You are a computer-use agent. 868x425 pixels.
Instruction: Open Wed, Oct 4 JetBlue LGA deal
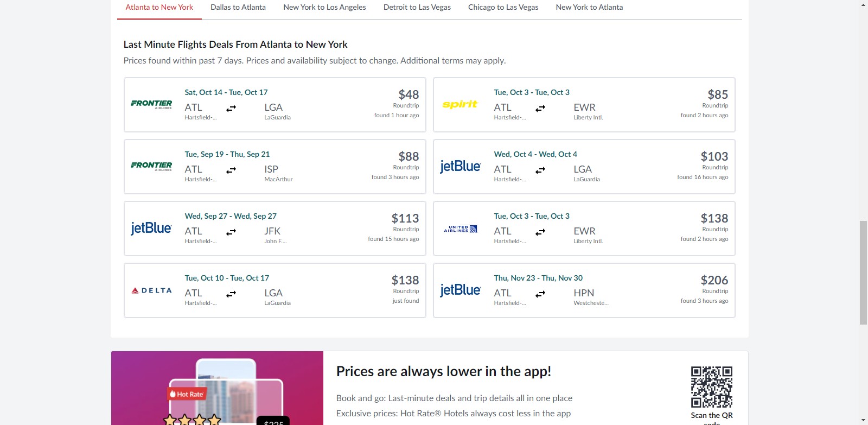[584, 167]
